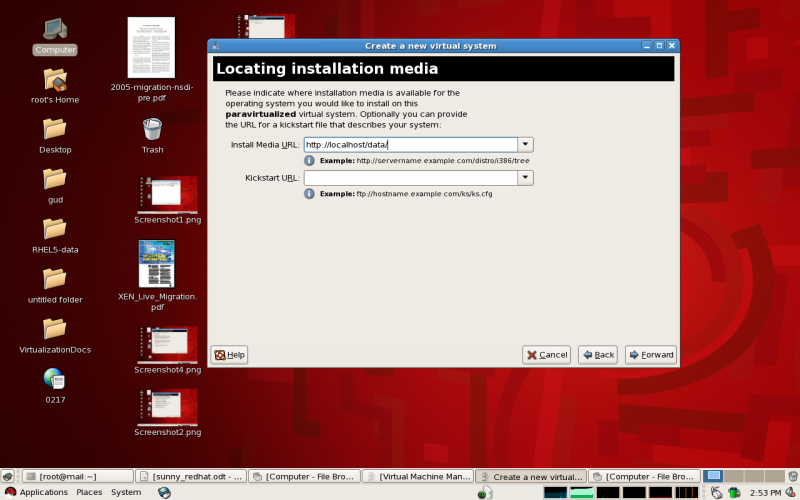Screen dimensions: 800x500
Task: Click the clock showing 2:53 PM
Action: (765, 492)
